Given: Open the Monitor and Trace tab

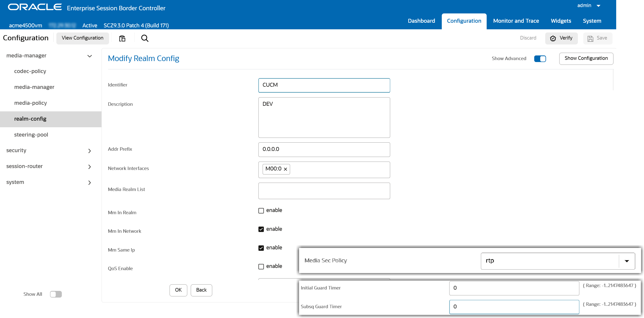Looking at the screenshot, I should [x=516, y=21].
